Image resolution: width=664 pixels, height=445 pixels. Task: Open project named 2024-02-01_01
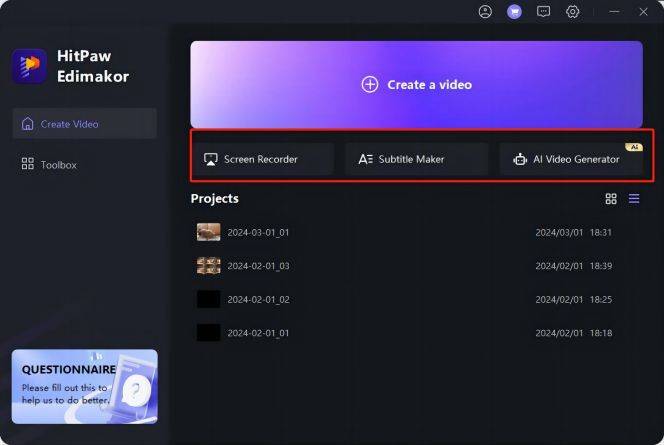click(258, 333)
